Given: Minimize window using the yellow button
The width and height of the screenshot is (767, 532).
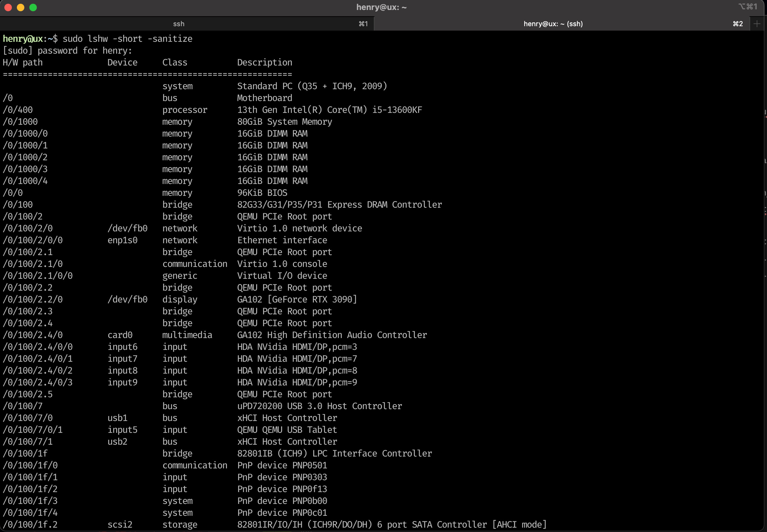Looking at the screenshot, I should tap(21, 7).
